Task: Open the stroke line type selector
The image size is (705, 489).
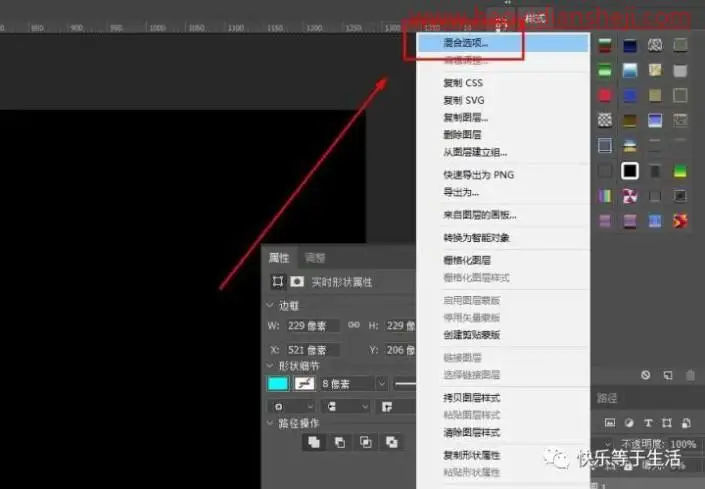Action: coord(405,384)
